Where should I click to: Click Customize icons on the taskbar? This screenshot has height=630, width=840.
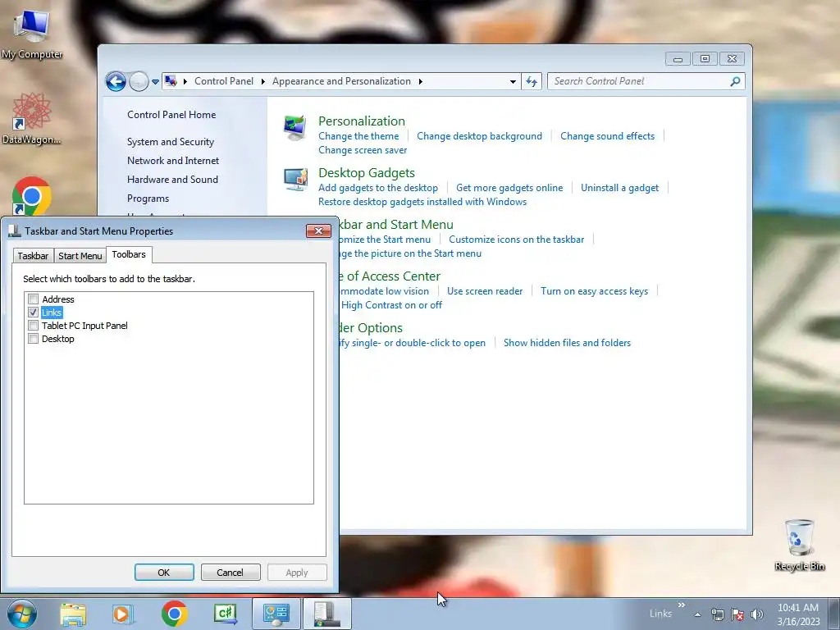pyautogui.click(x=517, y=240)
